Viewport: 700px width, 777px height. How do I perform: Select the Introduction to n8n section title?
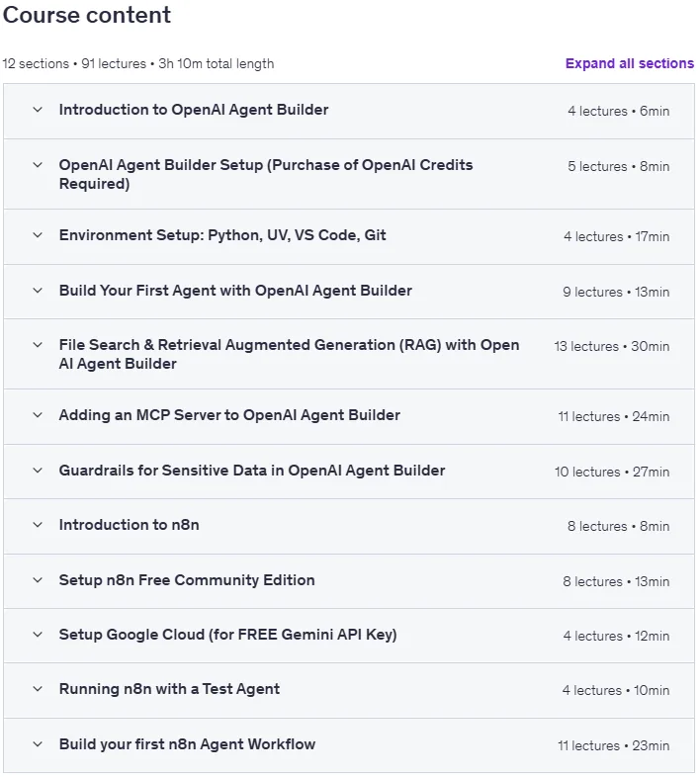point(129,525)
